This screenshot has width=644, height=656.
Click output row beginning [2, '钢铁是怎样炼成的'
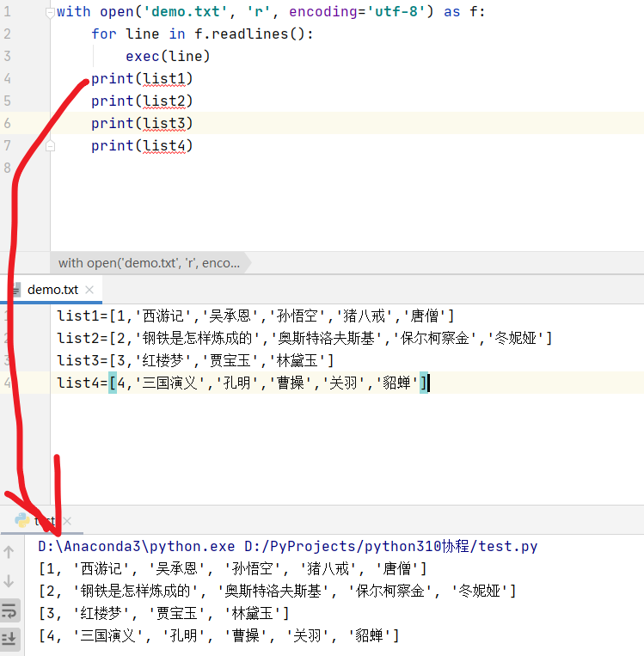point(278,592)
